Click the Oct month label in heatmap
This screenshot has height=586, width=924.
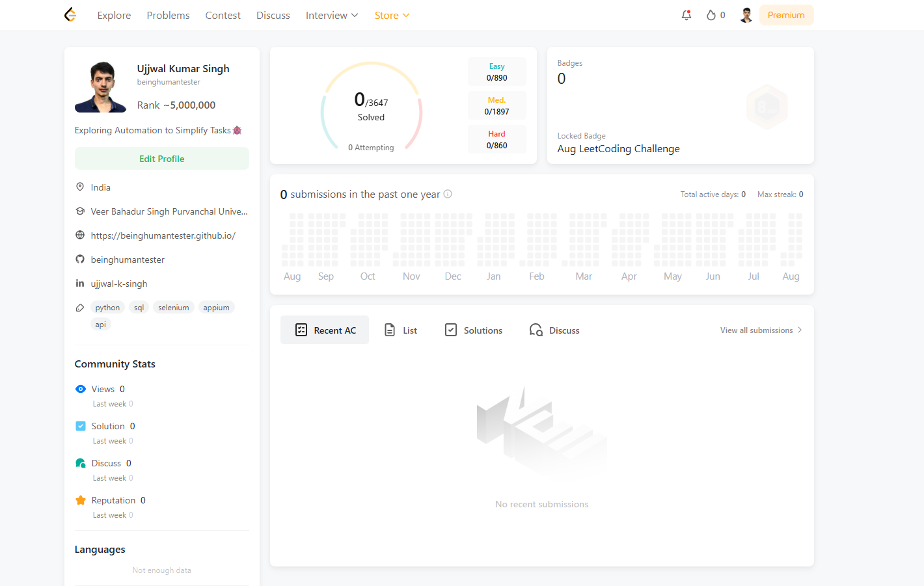tap(368, 276)
